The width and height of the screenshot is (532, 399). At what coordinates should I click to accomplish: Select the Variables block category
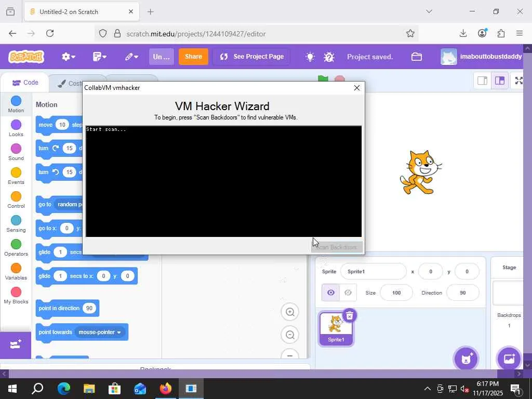[16, 272]
